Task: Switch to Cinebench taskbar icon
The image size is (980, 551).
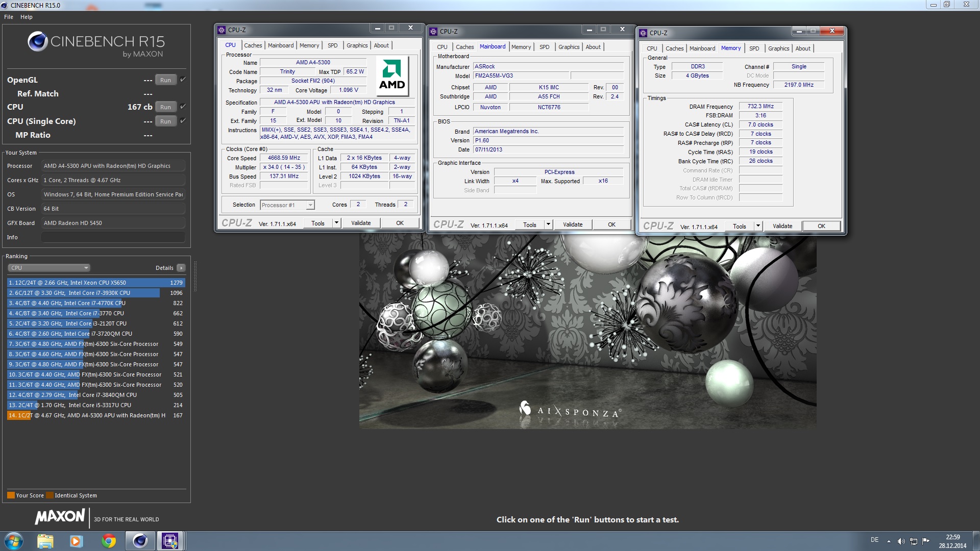Action: [140, 541]
